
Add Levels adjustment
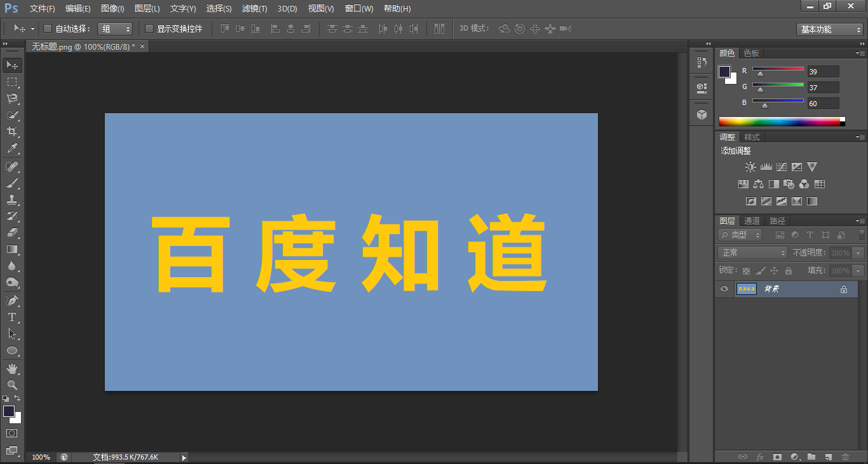766,167
